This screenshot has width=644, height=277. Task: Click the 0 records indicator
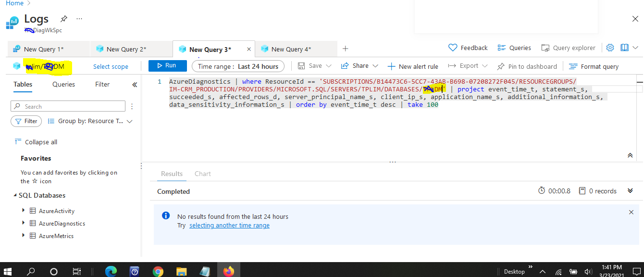tap(597, 191)
